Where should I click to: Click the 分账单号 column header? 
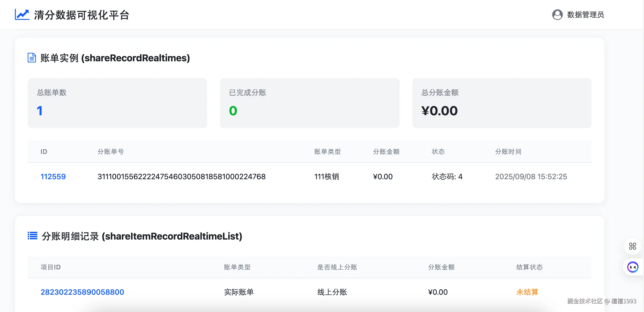click(x=110, y=152)
